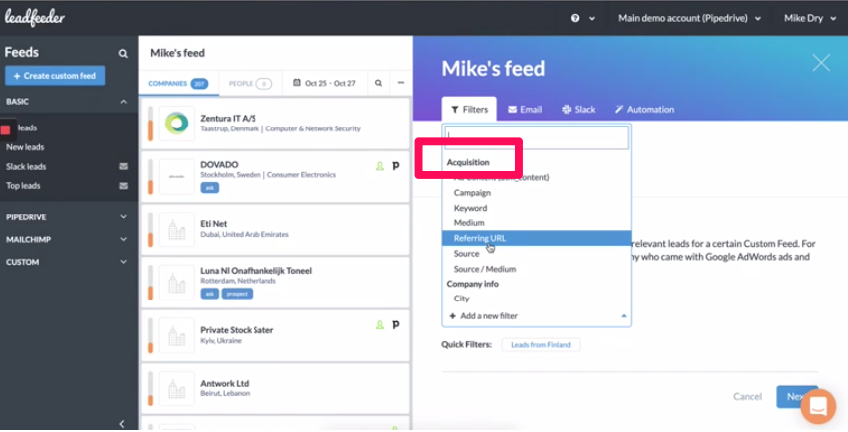Image resolution: width=848 pixels, height=432 pixels.
Task: Expand the MAILCHIMP feeds section
Action: click(123, 240)
